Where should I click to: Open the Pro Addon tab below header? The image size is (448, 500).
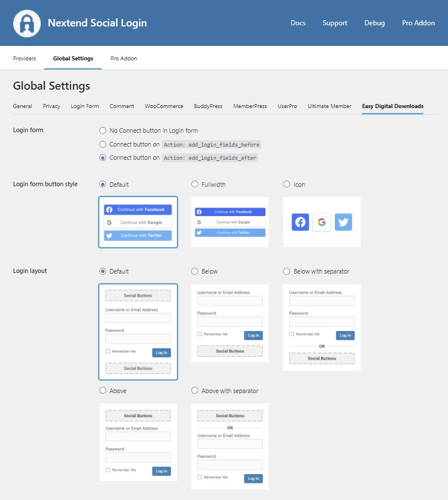(123, 59)
